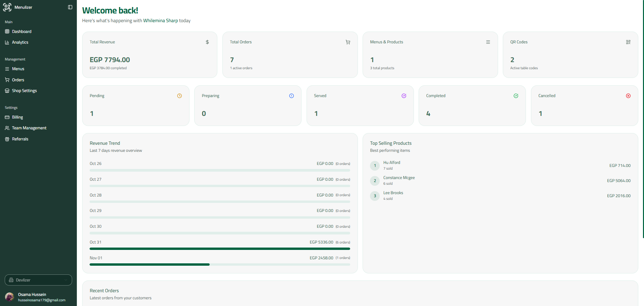Image resolution: width=644 pixels, height=306 pixels.
Task: Click the checkmark icon on the Completed card
Action: 516,96
